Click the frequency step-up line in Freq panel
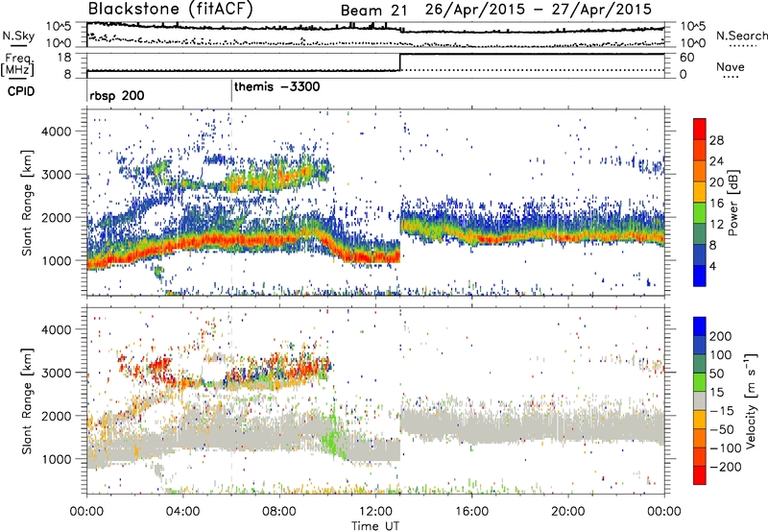The width and height of the screenshot is (768, 532). click(400, 62)
